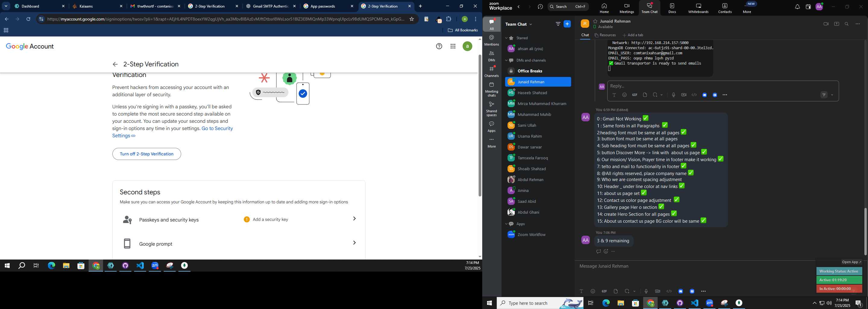This screenshot has height=309, width=868.
Task: Open Zoom Whiteboards tab
Action: [698, 8]
